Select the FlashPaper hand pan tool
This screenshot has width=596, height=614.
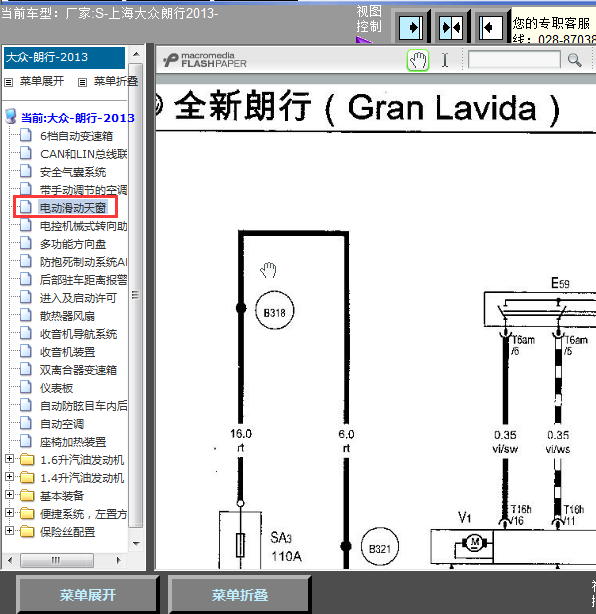click(x=418, y=61)
